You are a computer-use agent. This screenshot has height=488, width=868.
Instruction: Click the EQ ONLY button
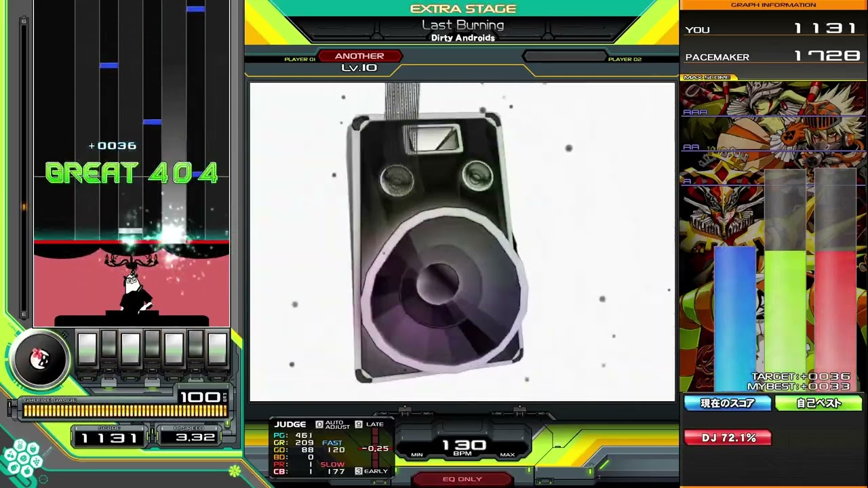tap(462, 479)
